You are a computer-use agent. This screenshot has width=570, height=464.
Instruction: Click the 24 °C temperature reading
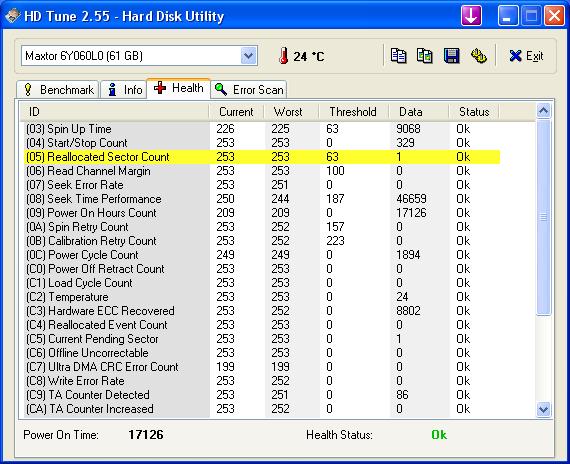309,56
